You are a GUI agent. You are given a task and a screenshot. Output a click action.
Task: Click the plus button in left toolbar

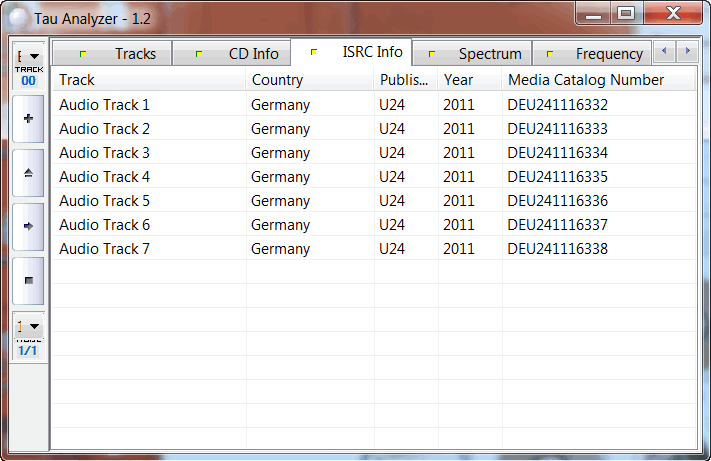click(28, 119)
